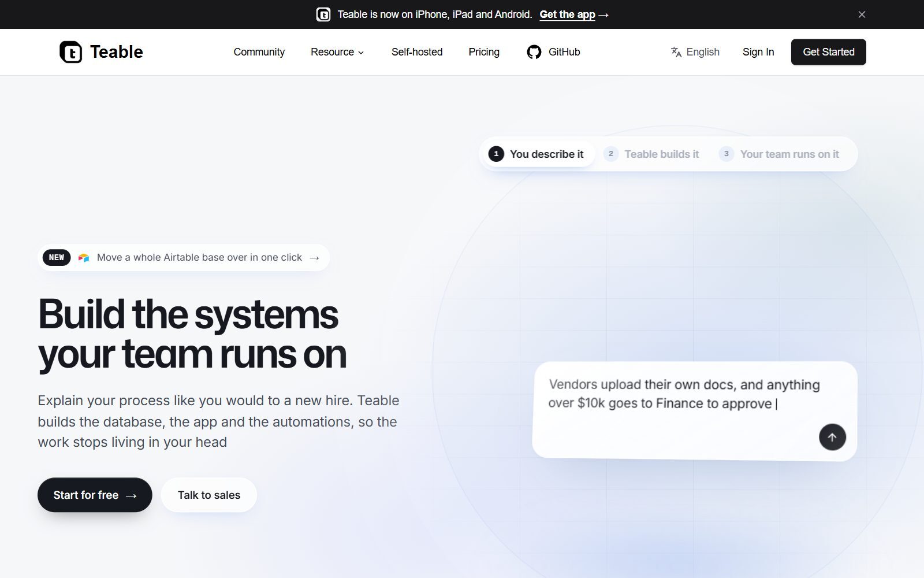Go to the Self-hosted page

(x=417, y=52)
